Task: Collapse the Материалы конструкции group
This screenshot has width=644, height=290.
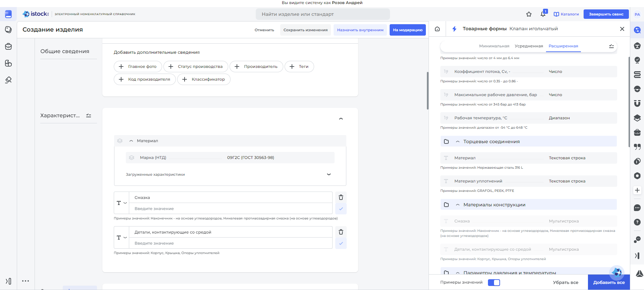Action: [x=458, y=205]
